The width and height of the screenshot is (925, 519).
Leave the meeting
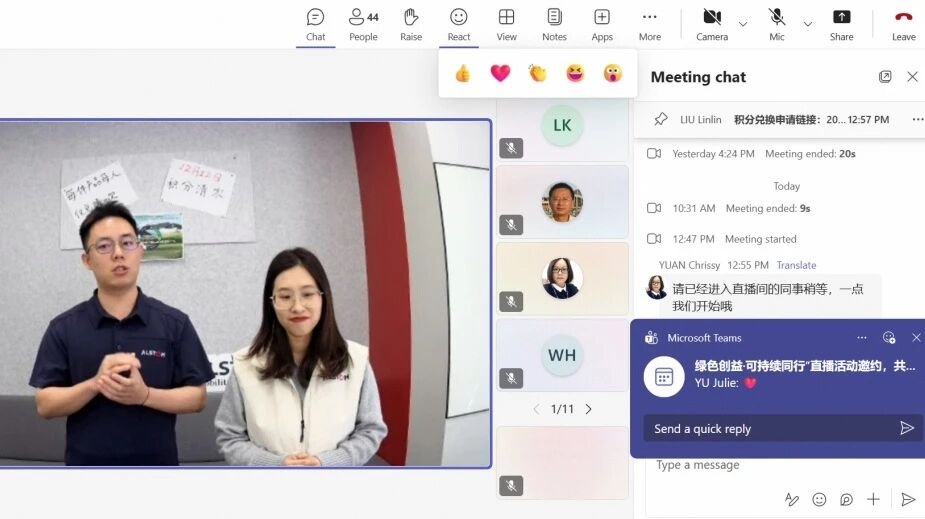903,24
